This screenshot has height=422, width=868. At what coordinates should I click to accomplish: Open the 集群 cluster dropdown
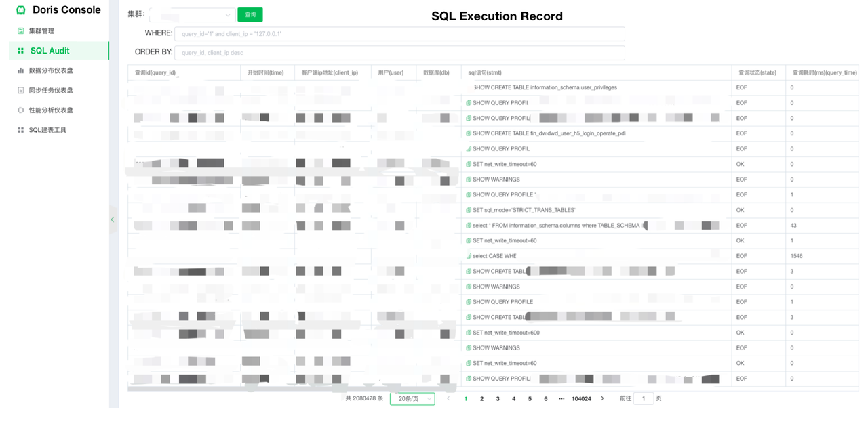192,15
